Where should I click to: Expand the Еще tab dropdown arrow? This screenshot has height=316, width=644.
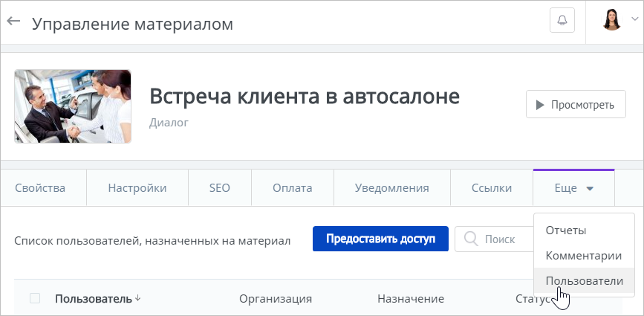tap(590, 189)
